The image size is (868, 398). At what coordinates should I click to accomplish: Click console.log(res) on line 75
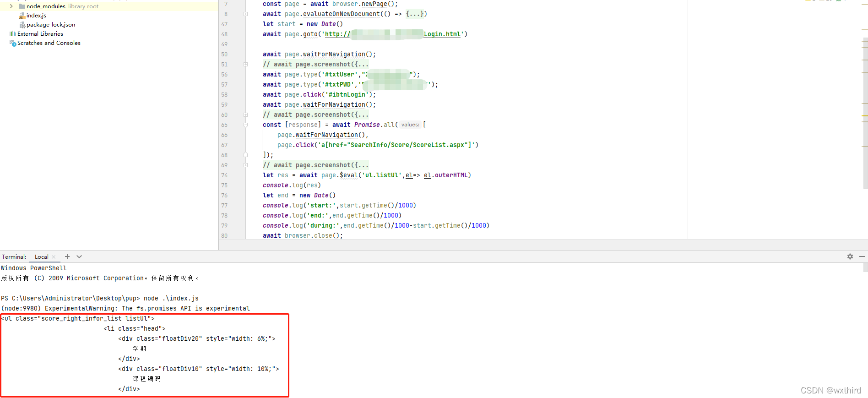pyautogui.click(x=292, y=185)
